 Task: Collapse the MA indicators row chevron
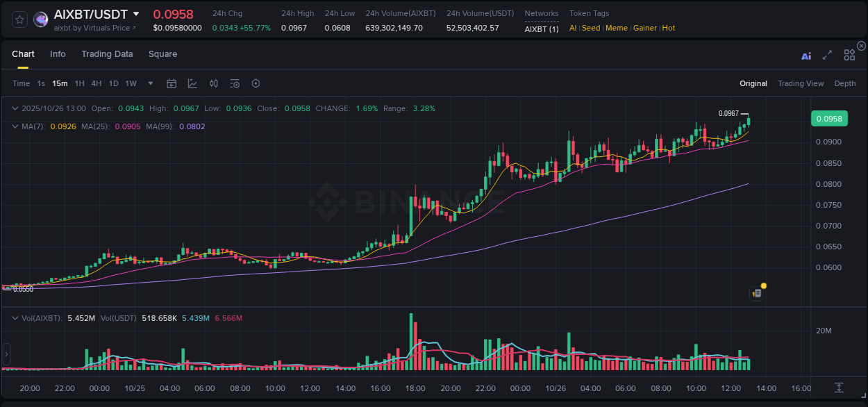click(15, 126)
